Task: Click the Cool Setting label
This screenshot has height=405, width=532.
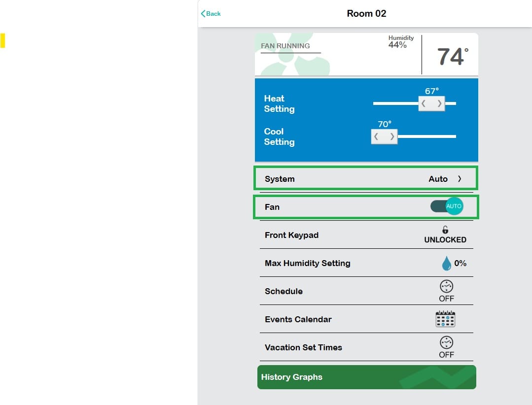Action: click(279, 136)
